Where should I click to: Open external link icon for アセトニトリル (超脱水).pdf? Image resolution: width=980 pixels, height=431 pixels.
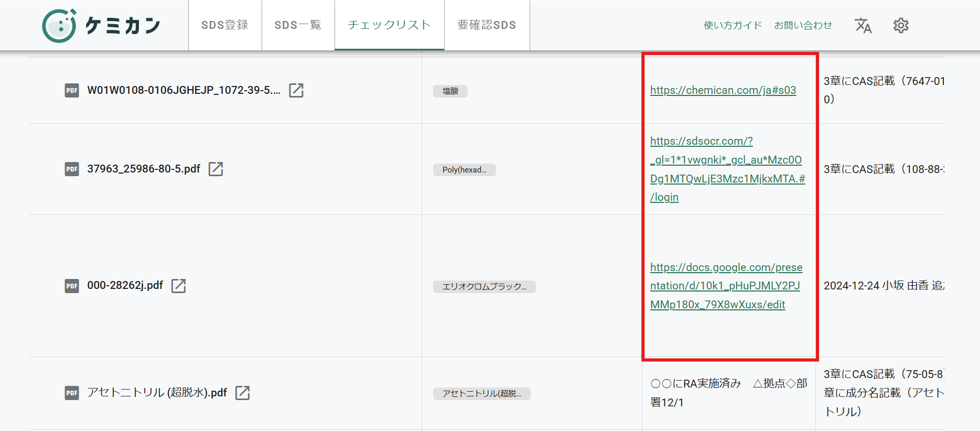[243, 393]
